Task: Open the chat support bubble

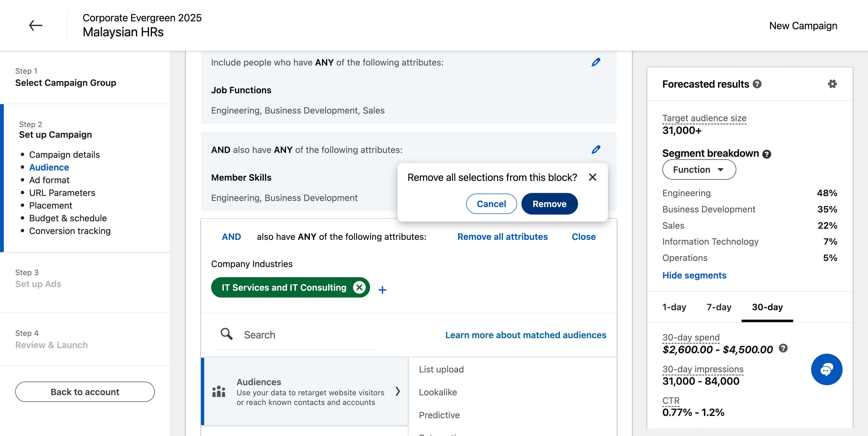Action: [x=827, y=369]
